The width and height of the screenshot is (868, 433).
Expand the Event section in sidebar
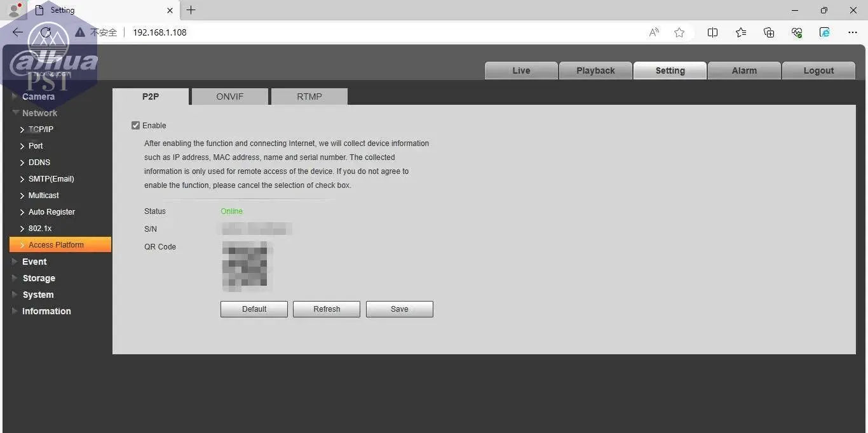coord(34,262)
